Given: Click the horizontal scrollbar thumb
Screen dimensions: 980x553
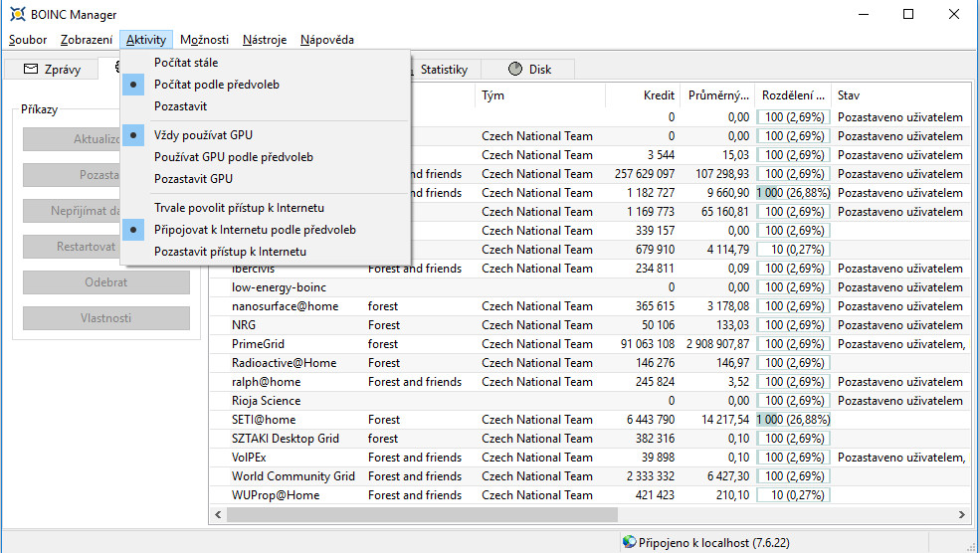Looking at the screenshot, I should 422,515.
